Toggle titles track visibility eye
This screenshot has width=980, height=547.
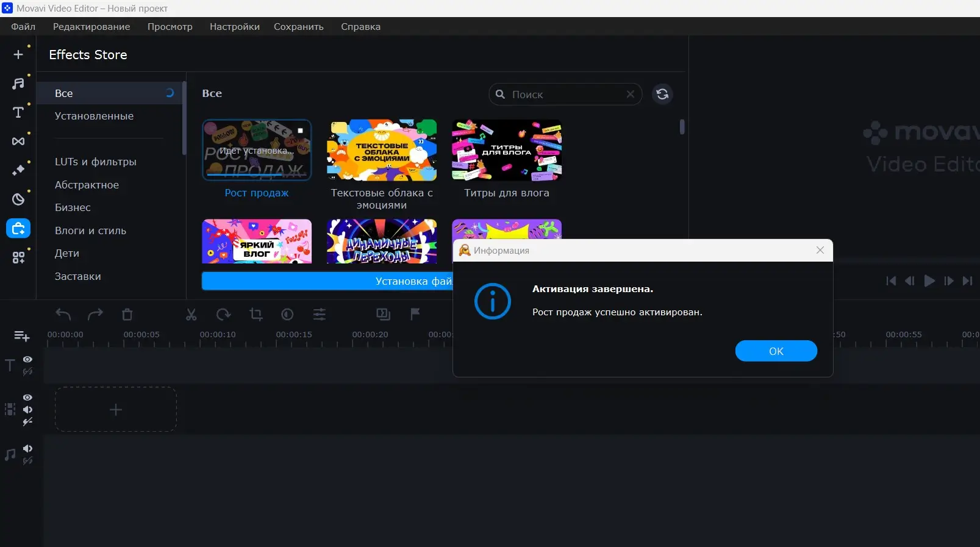[x=27, y=359]
